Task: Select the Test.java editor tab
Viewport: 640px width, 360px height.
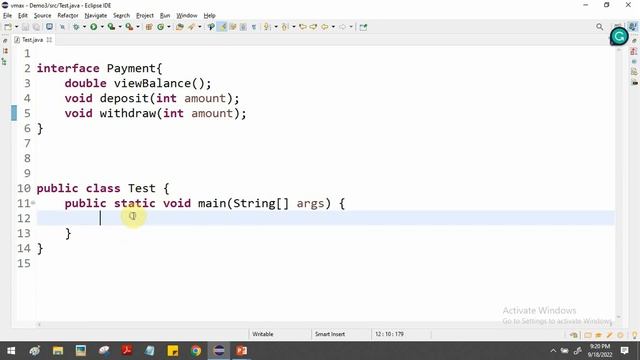Action: coord(32,40)
